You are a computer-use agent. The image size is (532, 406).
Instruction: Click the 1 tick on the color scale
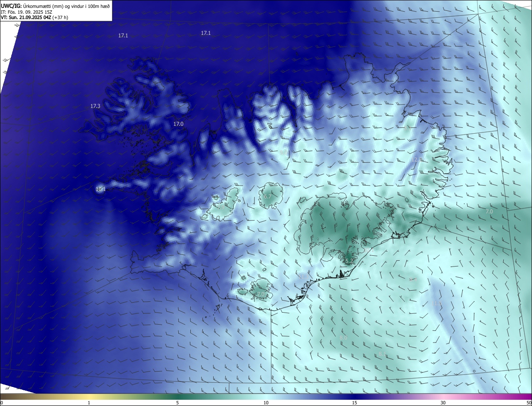click(89, 403)
